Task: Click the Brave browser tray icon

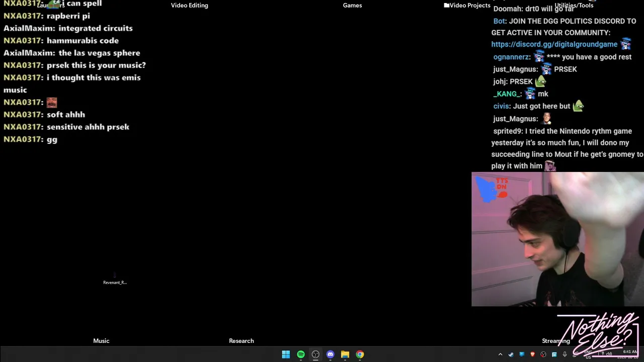Action: [x=532, y=354]
